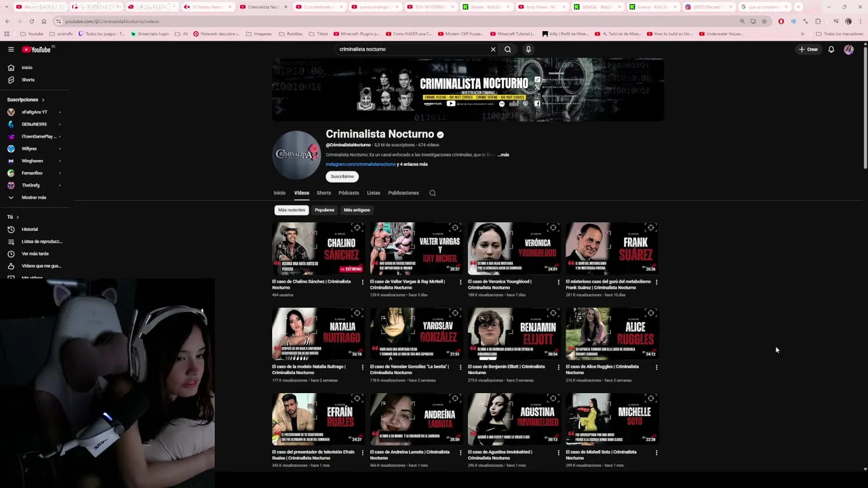Bookmark this page with star icon
This screenshot has width=868, height=488.
764,21
